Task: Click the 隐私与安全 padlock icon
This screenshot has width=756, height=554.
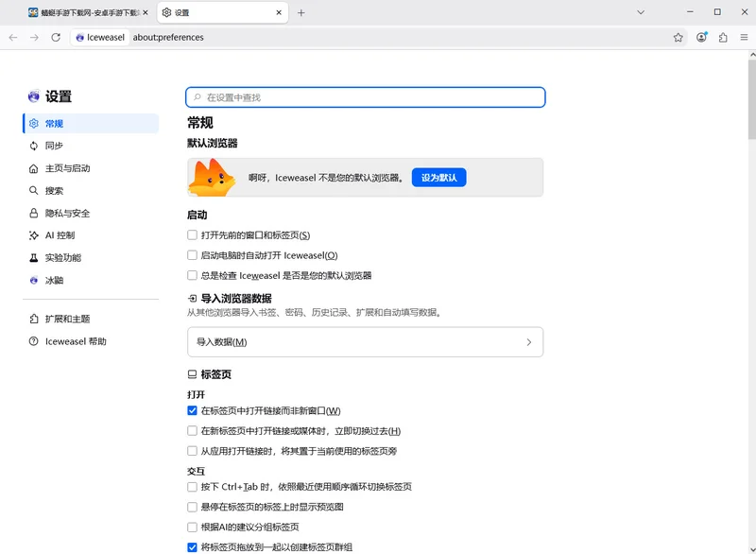Action: (x=34, y=213)
